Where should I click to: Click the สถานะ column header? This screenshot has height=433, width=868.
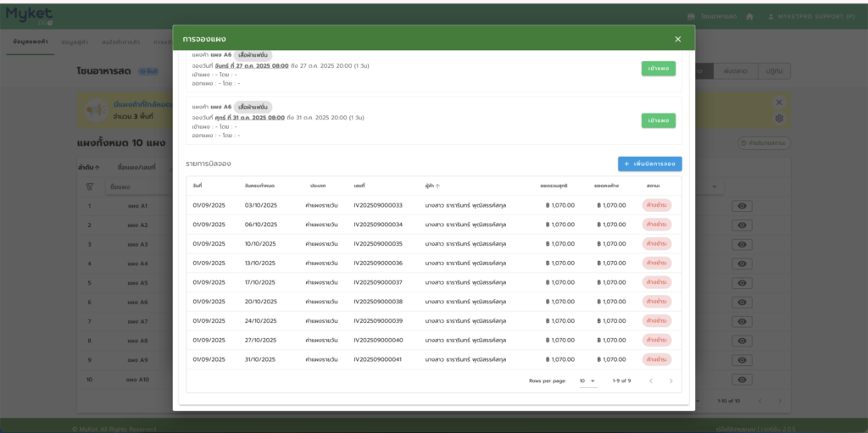pos(653,186)
